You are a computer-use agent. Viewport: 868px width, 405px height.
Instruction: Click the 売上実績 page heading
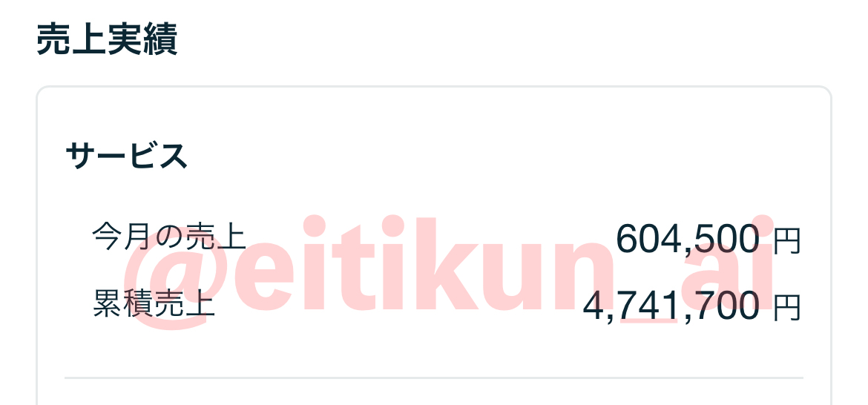(x=107, y=41)
